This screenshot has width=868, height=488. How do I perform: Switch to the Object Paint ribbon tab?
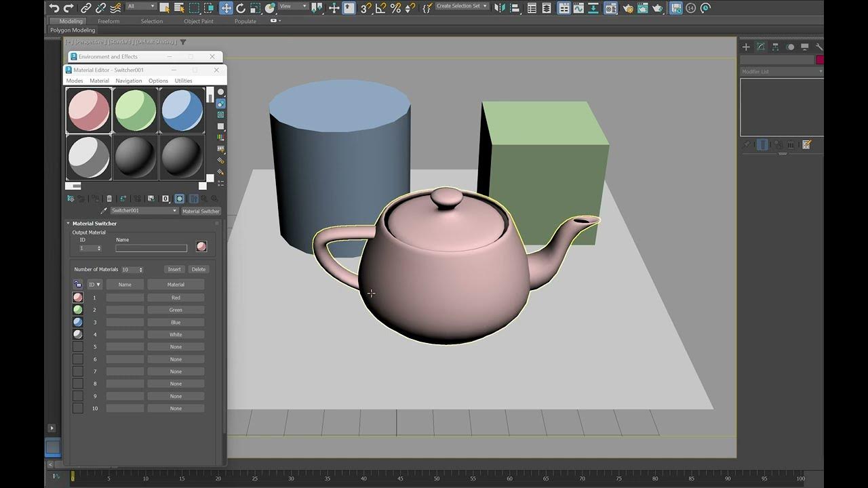pyautogui.click(x=199, y=21)
